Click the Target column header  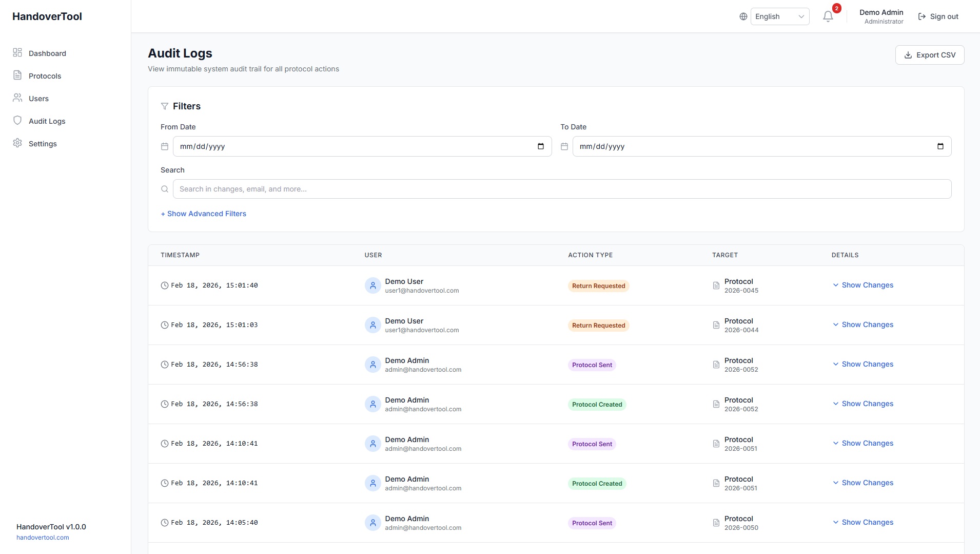coord(725,255)
